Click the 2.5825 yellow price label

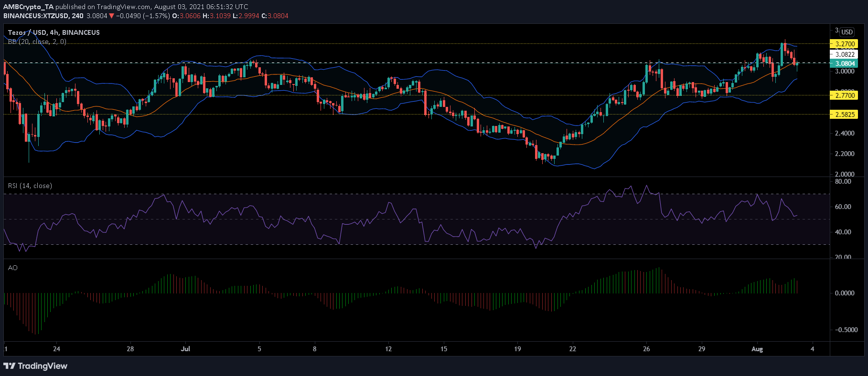tap(844, 115)
